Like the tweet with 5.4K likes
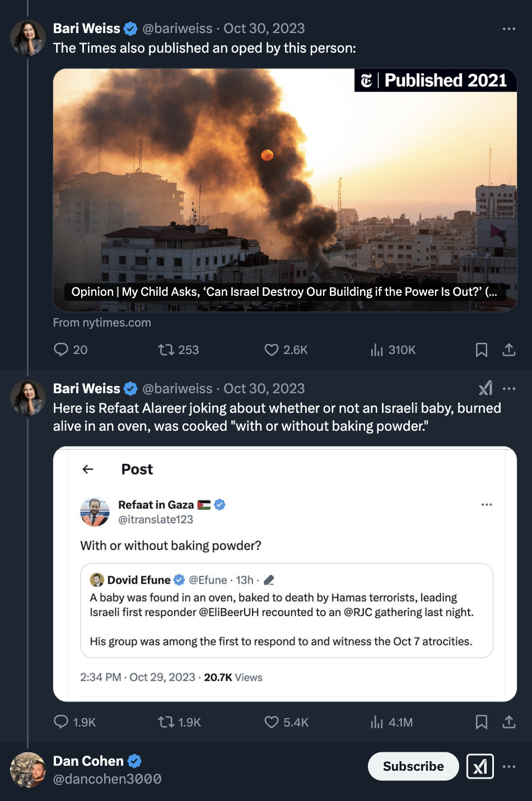Screen dimensions: 532x801 272,722
